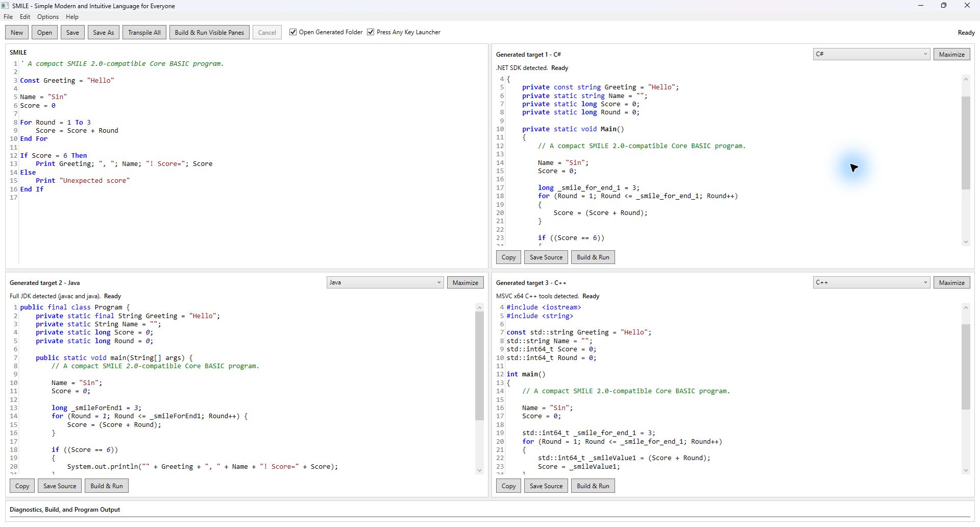Click the Java pane scrollbar thumb
The width and height of the screenshot is (980, 527).
coord(479,366)
